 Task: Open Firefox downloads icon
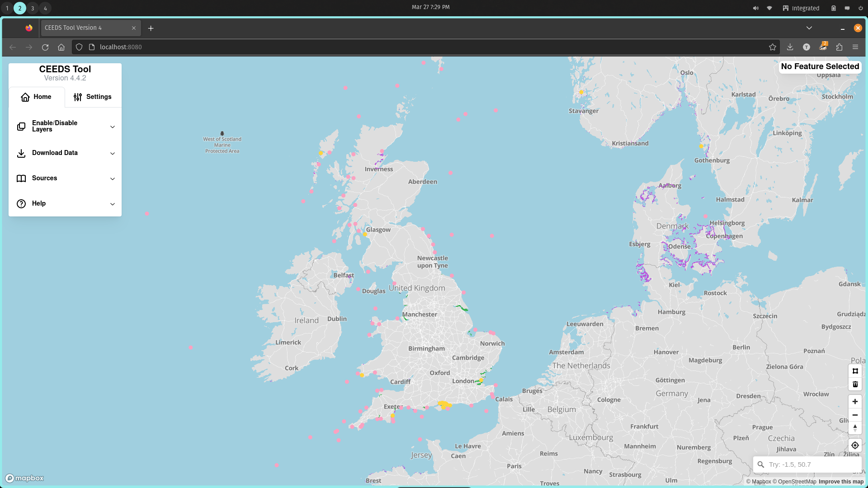pyautogui.click(x=790, y=47)
